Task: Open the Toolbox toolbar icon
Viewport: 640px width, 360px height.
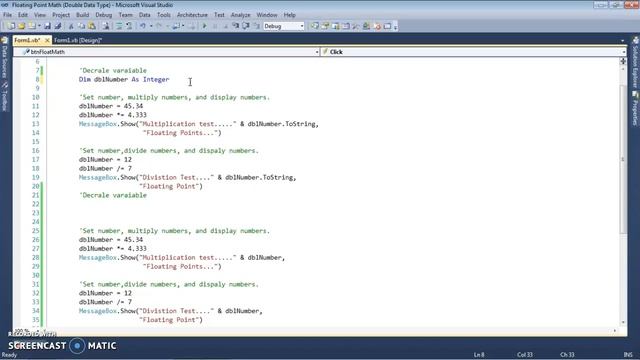Action: click(x=356, y=26)
